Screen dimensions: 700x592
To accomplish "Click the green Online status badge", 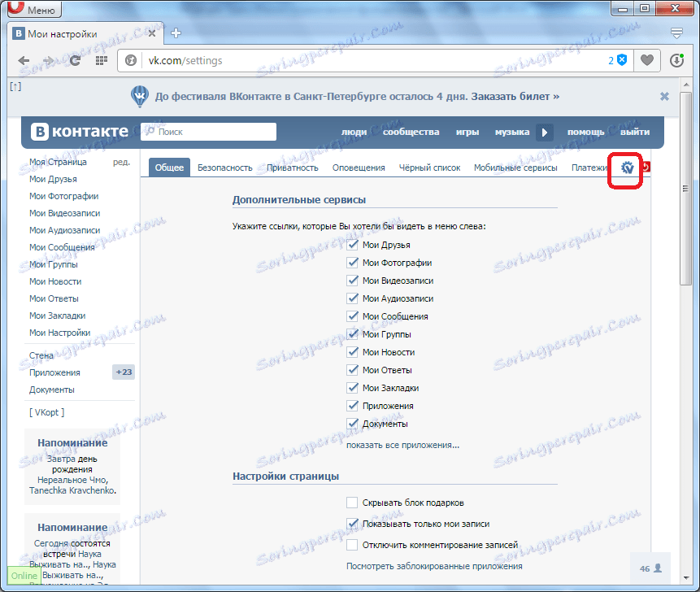I will [x=24, y=576].
